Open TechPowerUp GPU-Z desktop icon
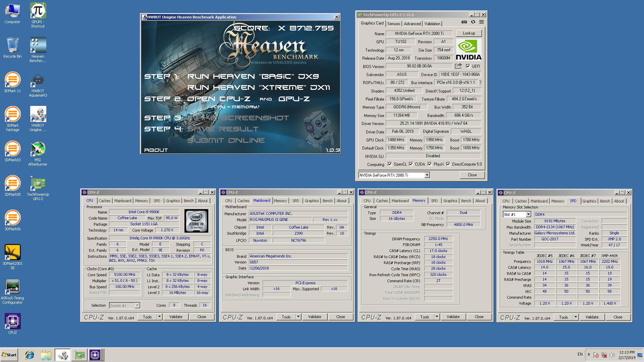 tap(38, 188)
